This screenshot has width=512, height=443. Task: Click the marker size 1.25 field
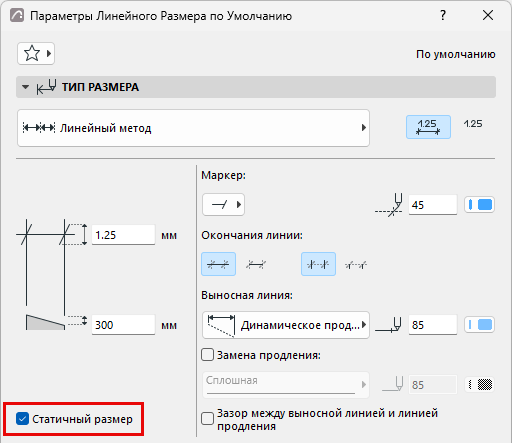coord(123,235)
